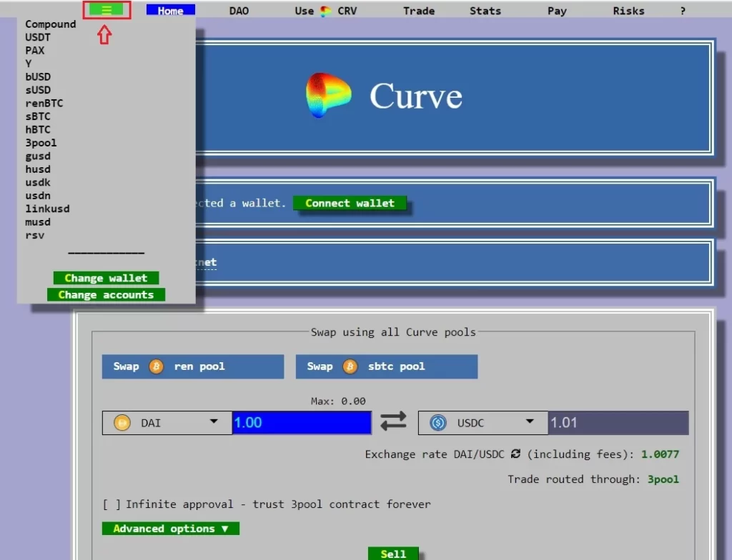Click the Bitcoin icon in sbtc pool
The width and height of the screenshot is (732, 560).
(350, 366)
